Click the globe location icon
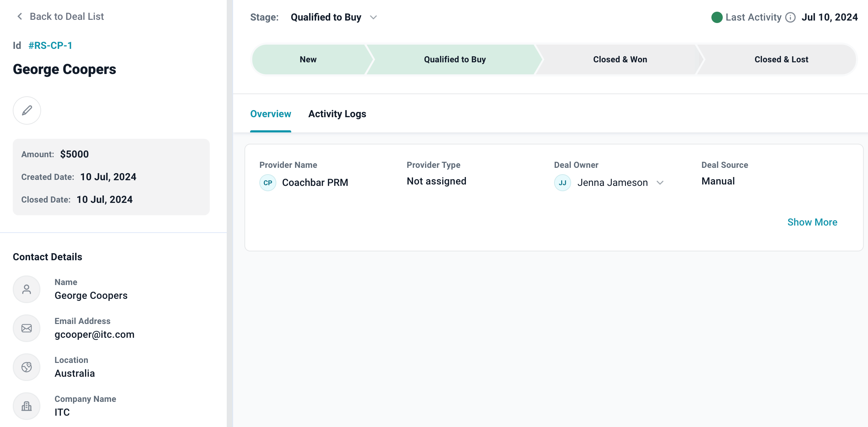 [x=27, y=367]
